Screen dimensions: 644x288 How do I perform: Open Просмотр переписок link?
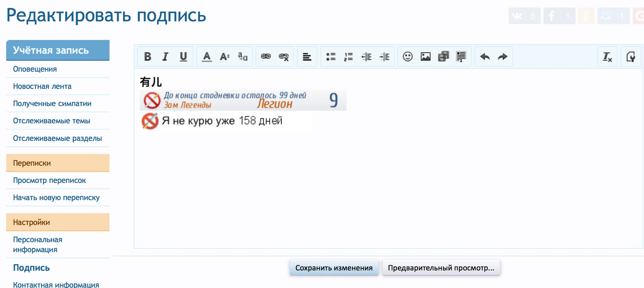(x=49, y=180)
